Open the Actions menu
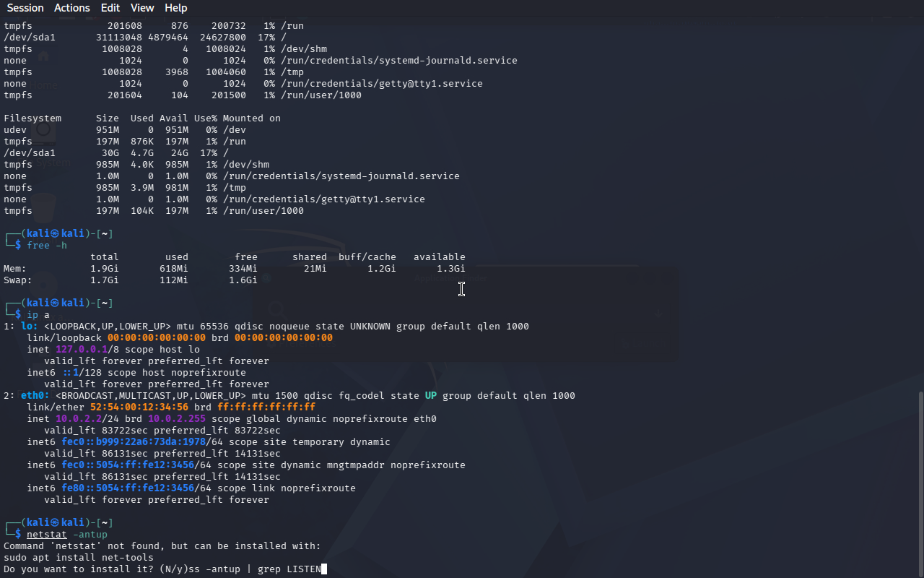924x578 pixels. tap(72, 8)
